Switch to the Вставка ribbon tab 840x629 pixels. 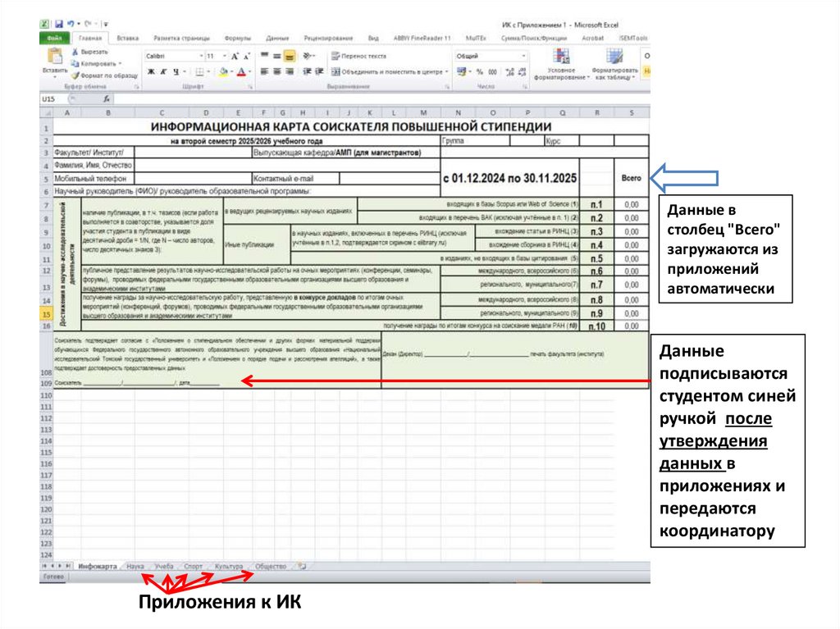127,38
